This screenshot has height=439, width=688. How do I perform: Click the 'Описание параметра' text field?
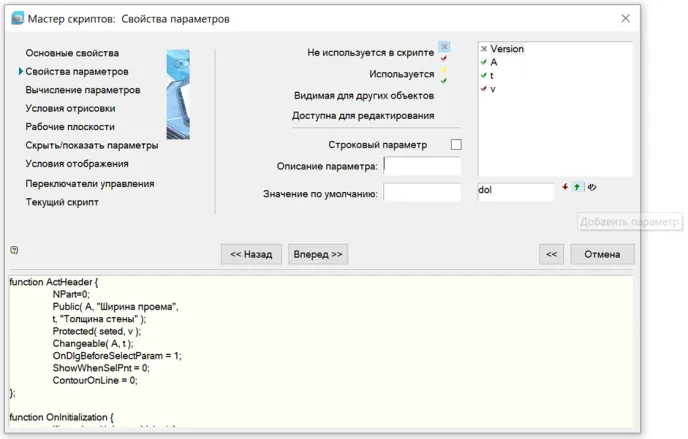tap(422, 166)
